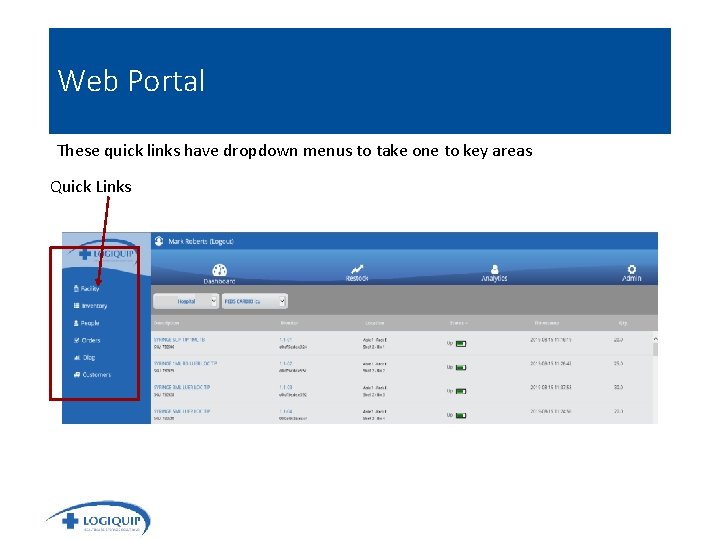
Task: Click the Mark Roberts (Logout) link
Action: point(201,242)
